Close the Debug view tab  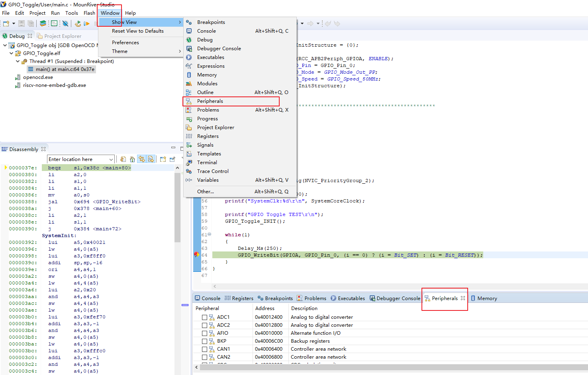[30, 36]
